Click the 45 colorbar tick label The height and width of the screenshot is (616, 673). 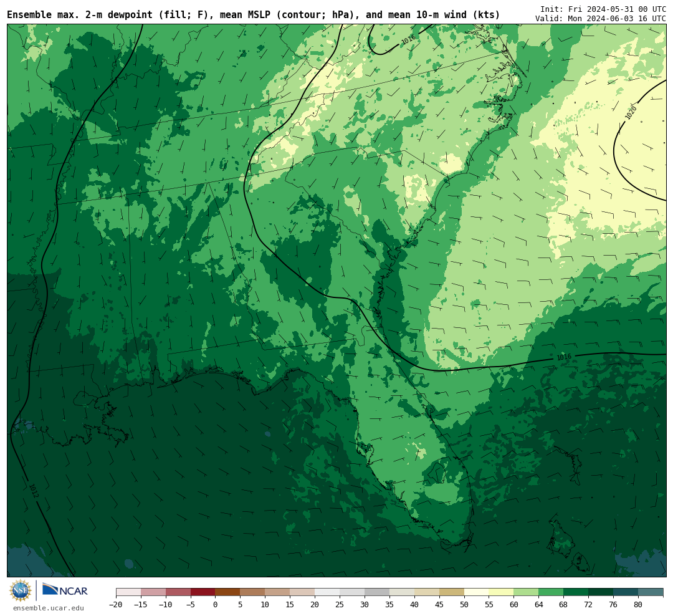[x=439, y=605]
